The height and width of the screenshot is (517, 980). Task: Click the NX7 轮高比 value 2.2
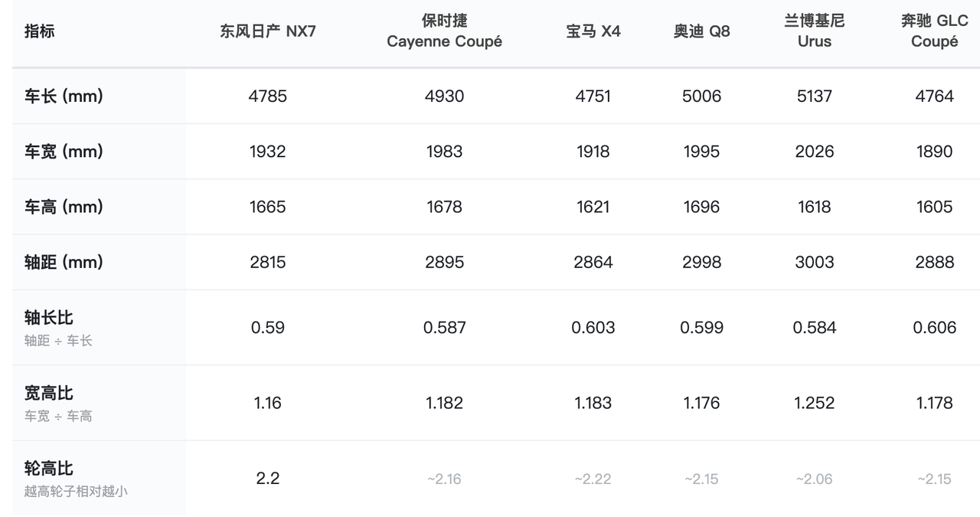pos(268,479)
